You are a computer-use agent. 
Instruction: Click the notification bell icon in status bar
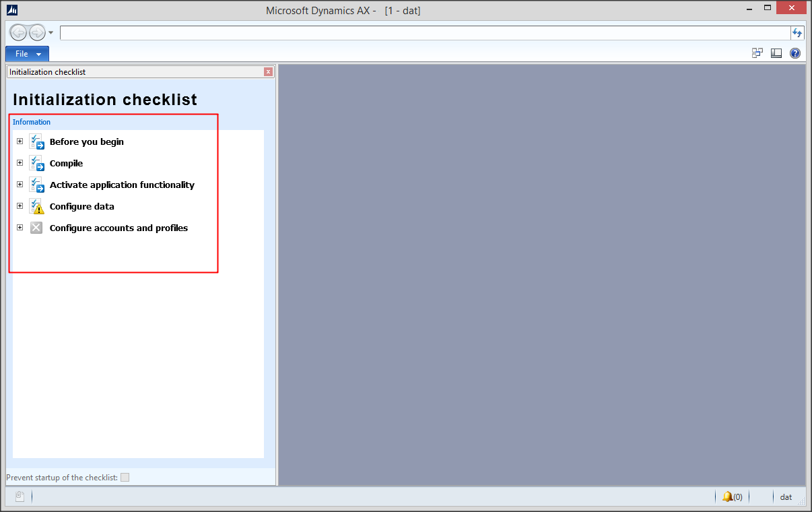click(727, 497)
